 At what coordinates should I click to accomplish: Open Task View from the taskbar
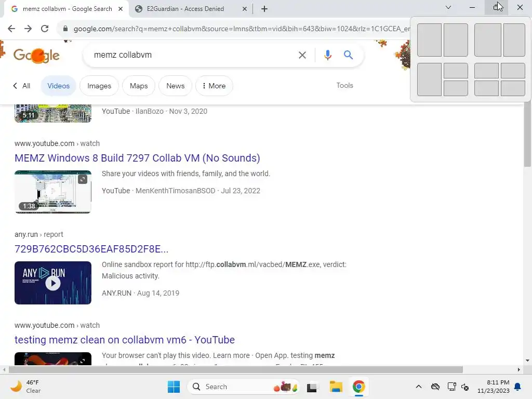[312, 387]
